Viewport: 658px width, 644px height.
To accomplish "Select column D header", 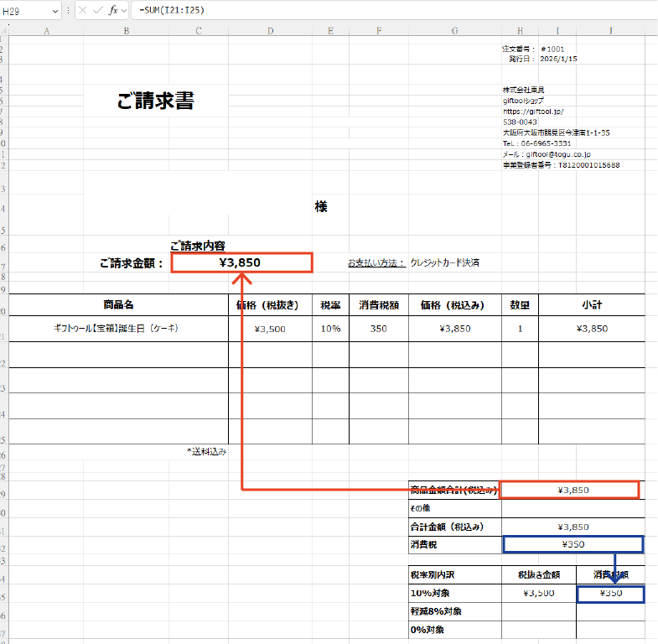I will click(x=270, y=31).
